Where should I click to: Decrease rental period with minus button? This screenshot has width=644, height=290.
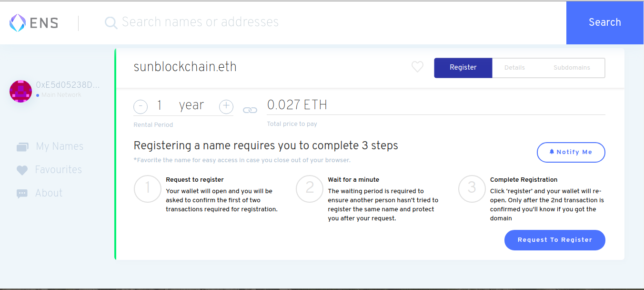tap(141, 107)
